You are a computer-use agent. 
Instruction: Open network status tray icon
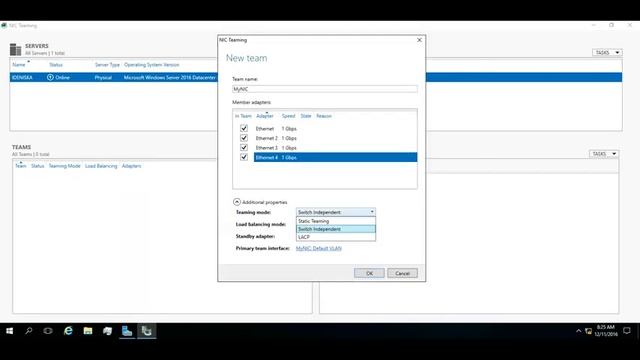point(588,331)
